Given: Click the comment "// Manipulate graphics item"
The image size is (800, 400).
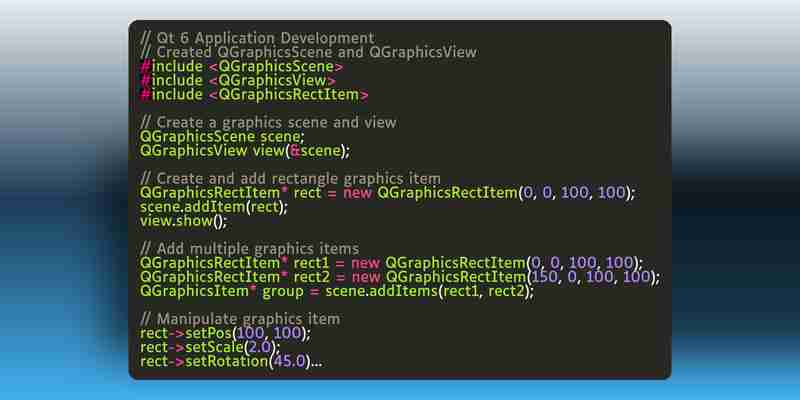Looking at the screenshot, I should (x=240, y=320).
